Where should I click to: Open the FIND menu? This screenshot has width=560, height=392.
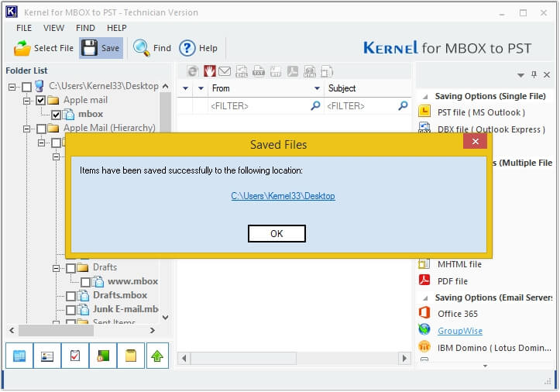85,28
